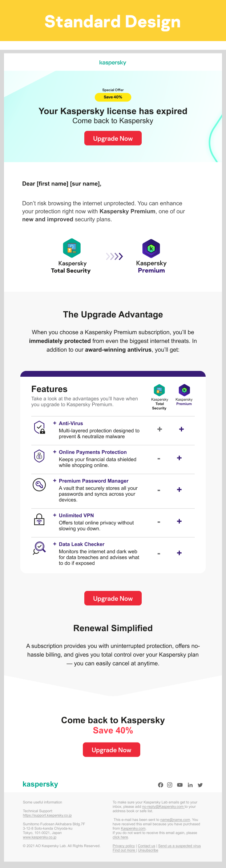The image size is (226, 868).
Task: Open the support.kaspersky.co.jp link
Action: (x=47, y=815)
